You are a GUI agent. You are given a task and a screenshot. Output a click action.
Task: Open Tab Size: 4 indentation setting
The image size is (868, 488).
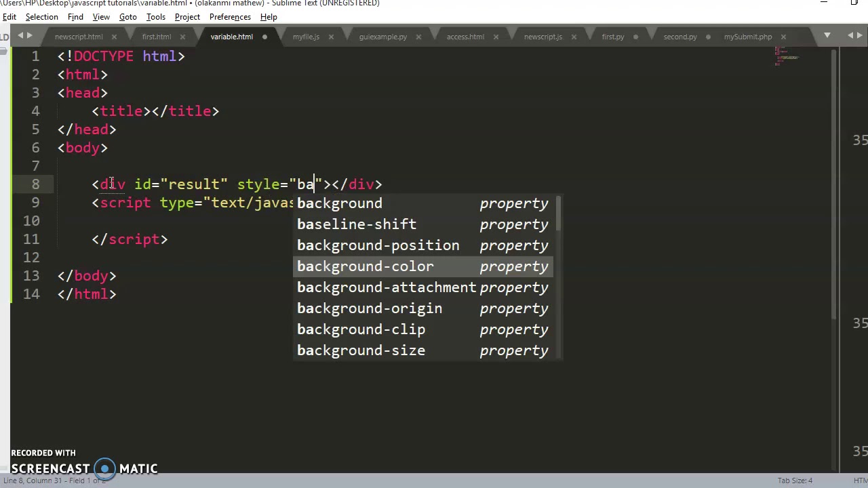(x=795, y=481)
